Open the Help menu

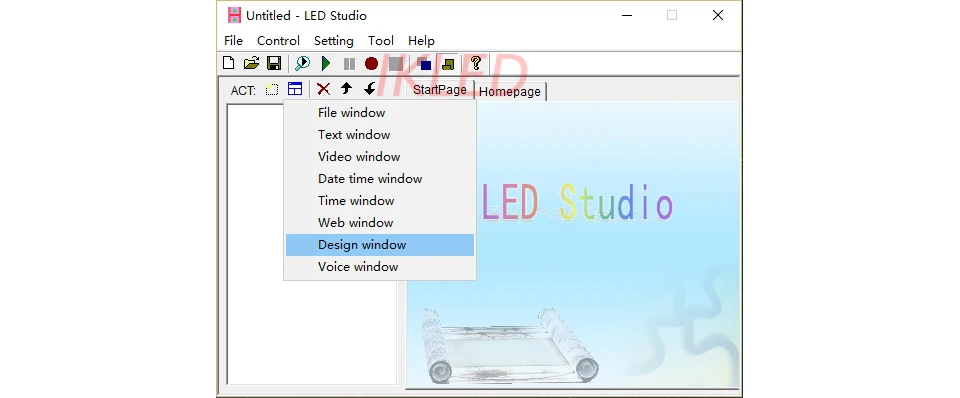point(421,41)
